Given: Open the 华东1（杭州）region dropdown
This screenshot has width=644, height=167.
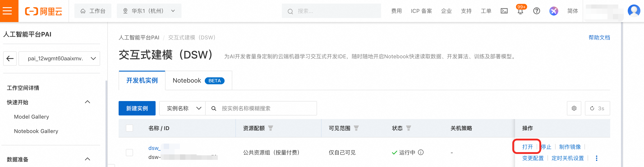Looking at the screenshot, I should (149, 11).
